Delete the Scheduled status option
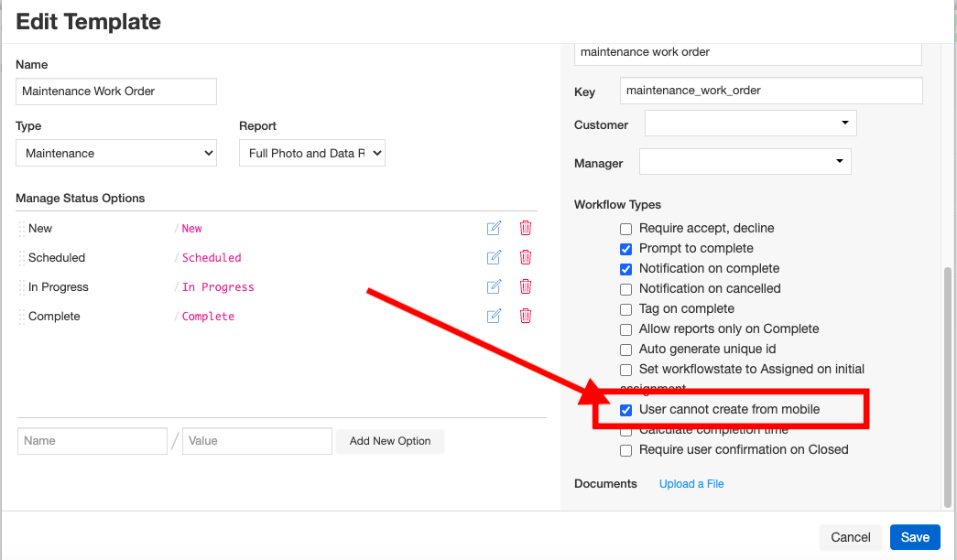The image size is (957, 560). pyautogui.click(x=526, y=258)
